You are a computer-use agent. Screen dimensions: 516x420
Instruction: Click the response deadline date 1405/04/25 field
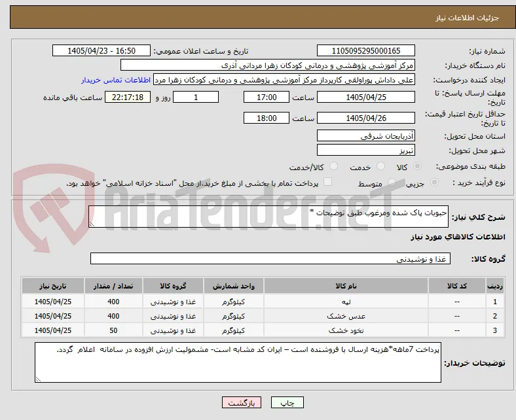[x=365, y=97]
